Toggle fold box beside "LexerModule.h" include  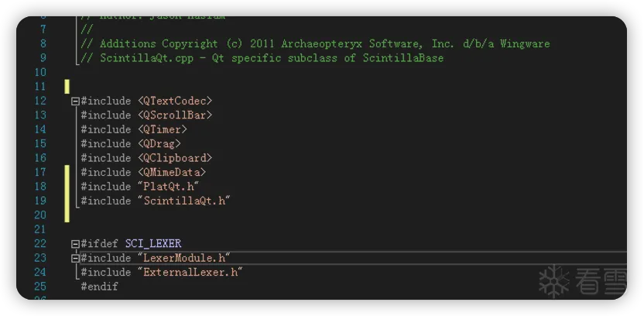coord(75,258)
